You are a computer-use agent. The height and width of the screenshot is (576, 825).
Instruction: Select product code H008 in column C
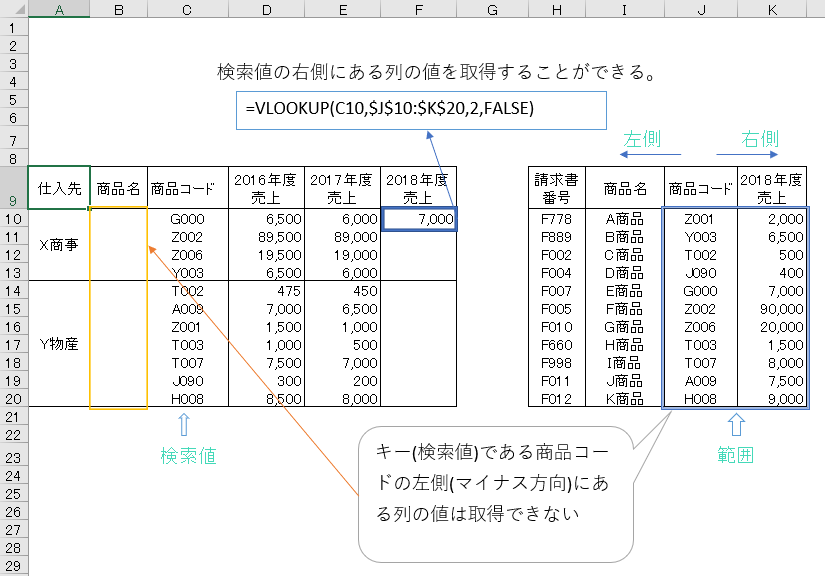point(187,399)
